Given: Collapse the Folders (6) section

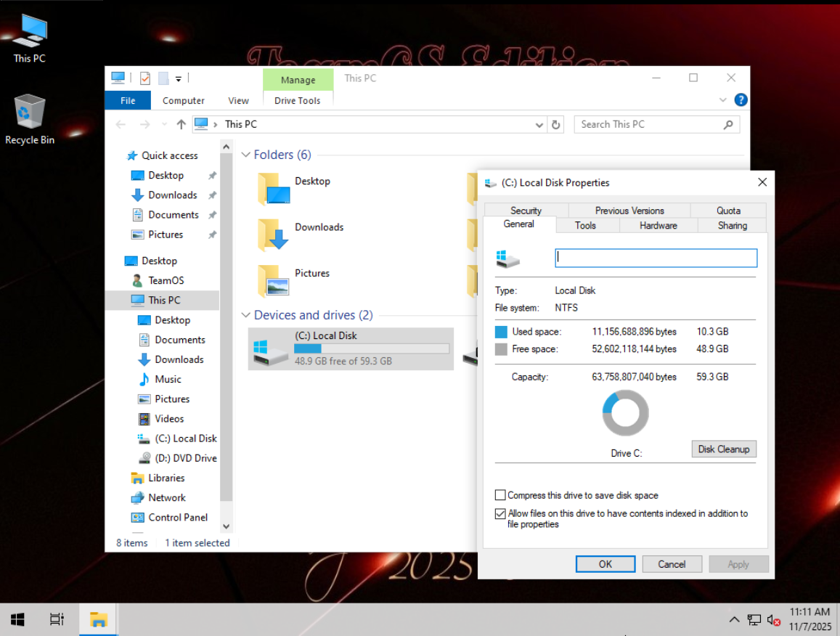Looking at the screenshot, I should click(245, 155).
